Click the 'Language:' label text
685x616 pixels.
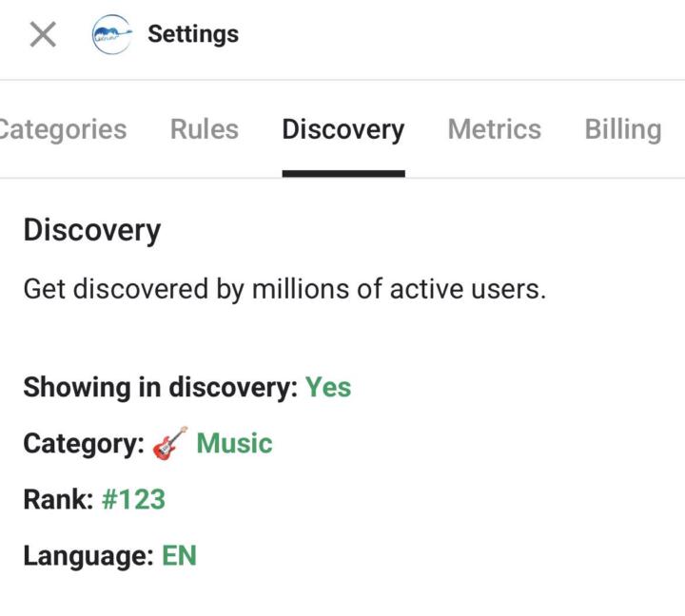(88, 555)
